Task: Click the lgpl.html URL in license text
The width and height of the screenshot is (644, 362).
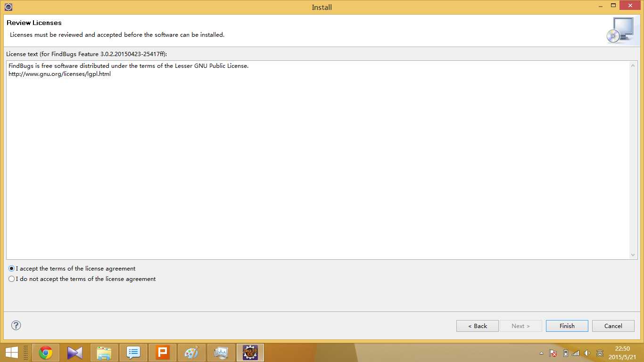Action: (x=60, y=74)
